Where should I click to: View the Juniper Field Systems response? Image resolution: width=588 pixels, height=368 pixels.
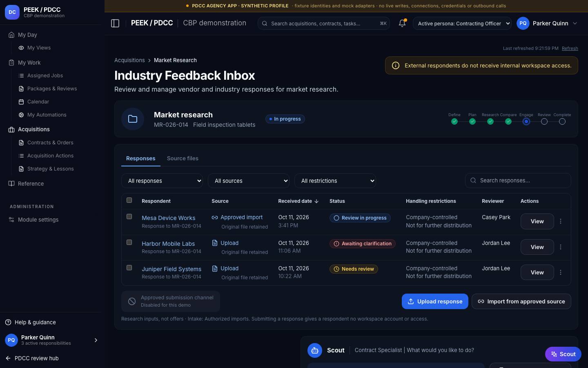(x=537, y=272)
